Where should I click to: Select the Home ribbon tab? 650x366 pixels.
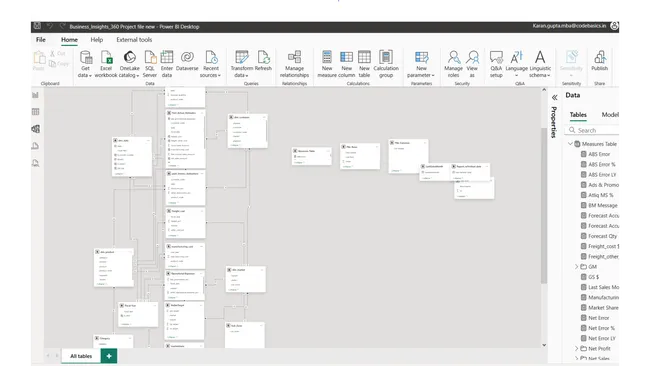(x=69, y=40)
